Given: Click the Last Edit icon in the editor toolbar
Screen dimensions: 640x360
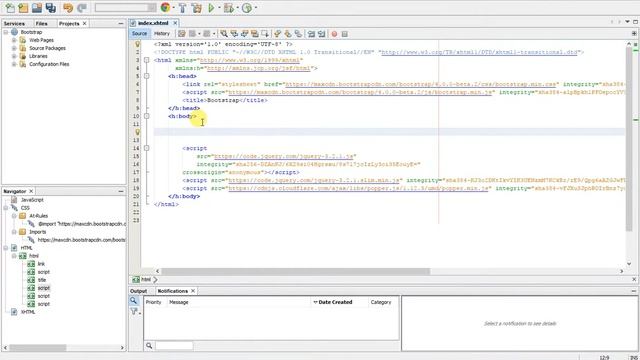Looking at the screenshot, I should tap(182, 34).
